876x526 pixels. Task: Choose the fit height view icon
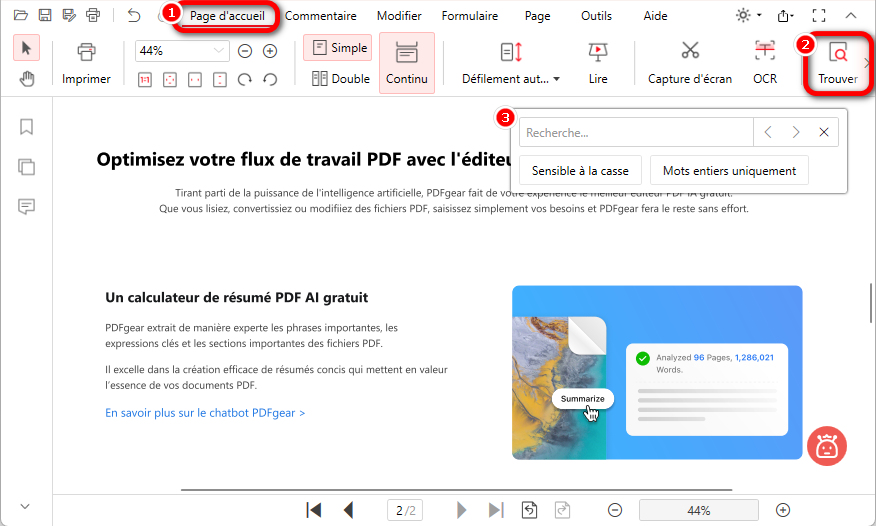[x=220, y=80]
